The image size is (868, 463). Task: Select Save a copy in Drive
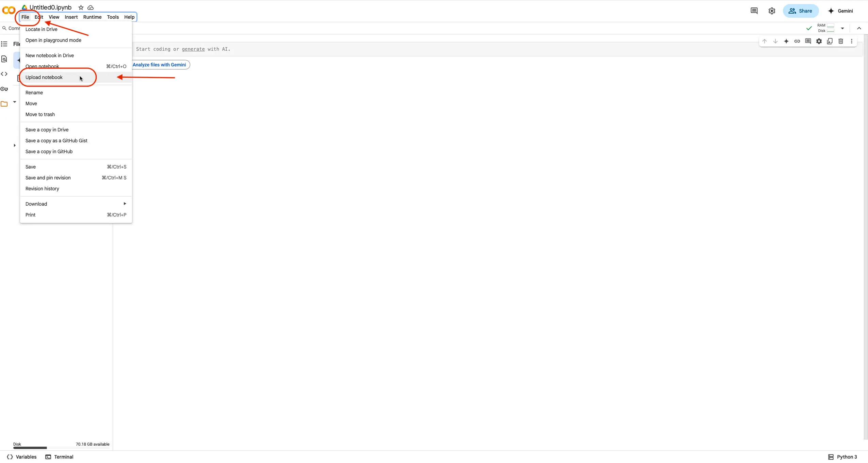tap(76, 130)
